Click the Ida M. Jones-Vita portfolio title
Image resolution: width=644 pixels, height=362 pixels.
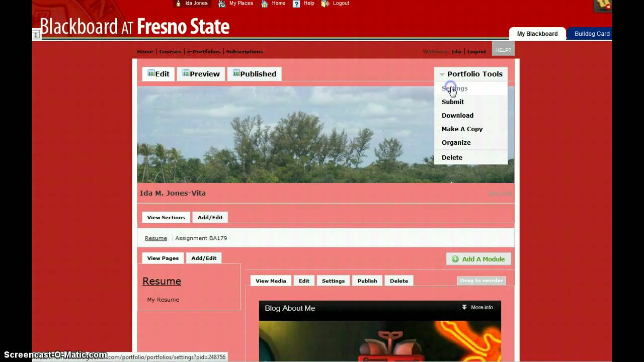[173, 193]
